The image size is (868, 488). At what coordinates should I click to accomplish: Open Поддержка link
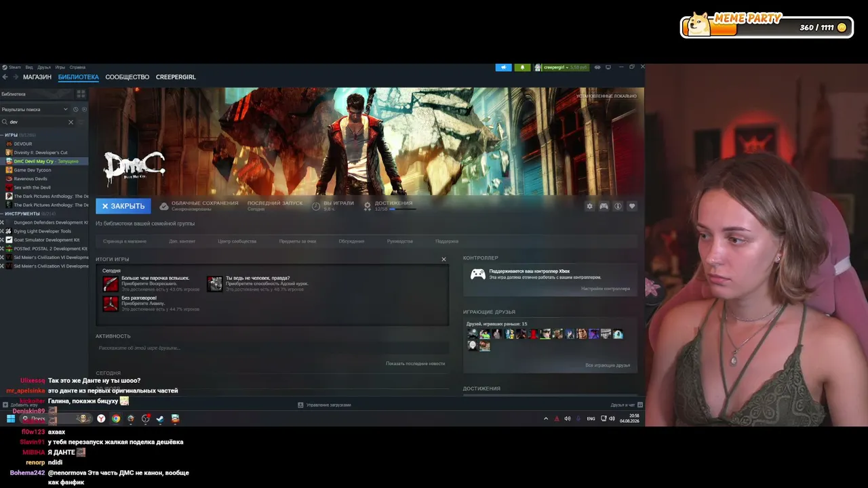tap(447, 241)
